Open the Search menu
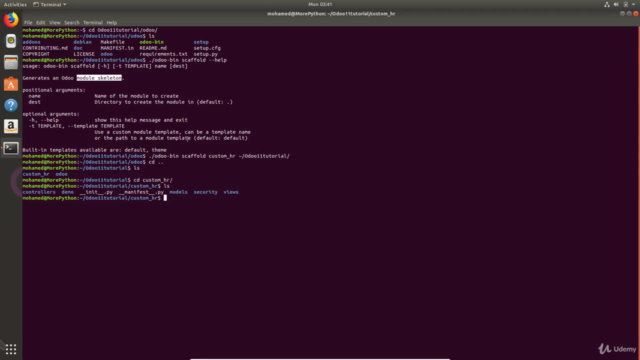Image resolution: width=640 pixels, height=360 pixels. [72, 23]
